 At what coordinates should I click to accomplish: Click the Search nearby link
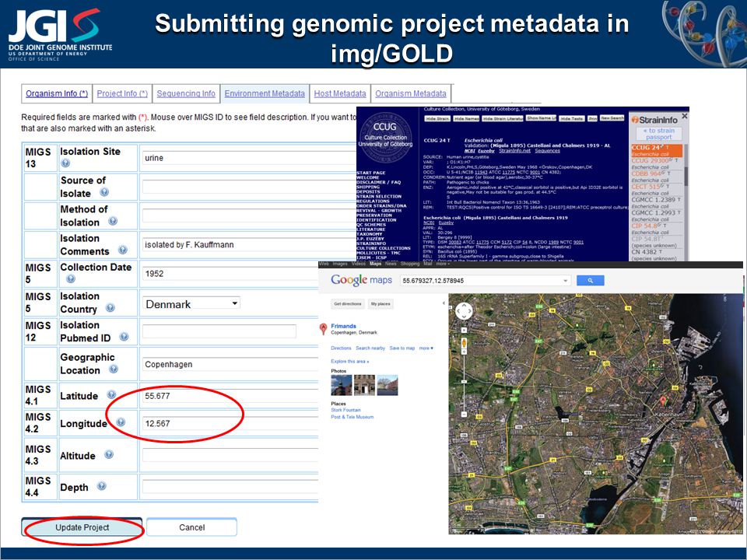(370, 348)
